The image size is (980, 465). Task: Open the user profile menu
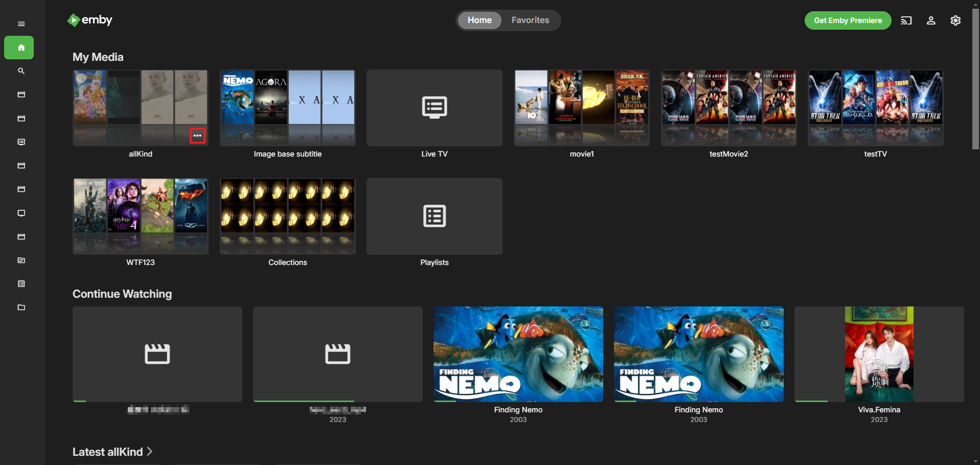tap(931, 20)
